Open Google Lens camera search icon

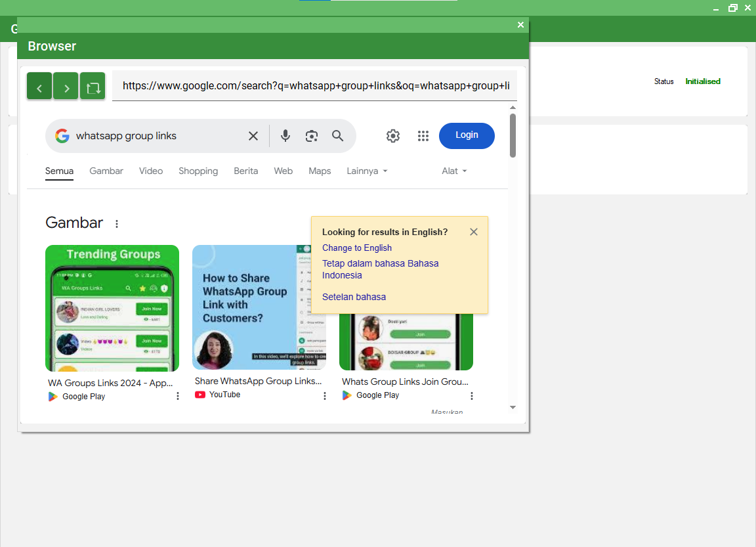312,136
